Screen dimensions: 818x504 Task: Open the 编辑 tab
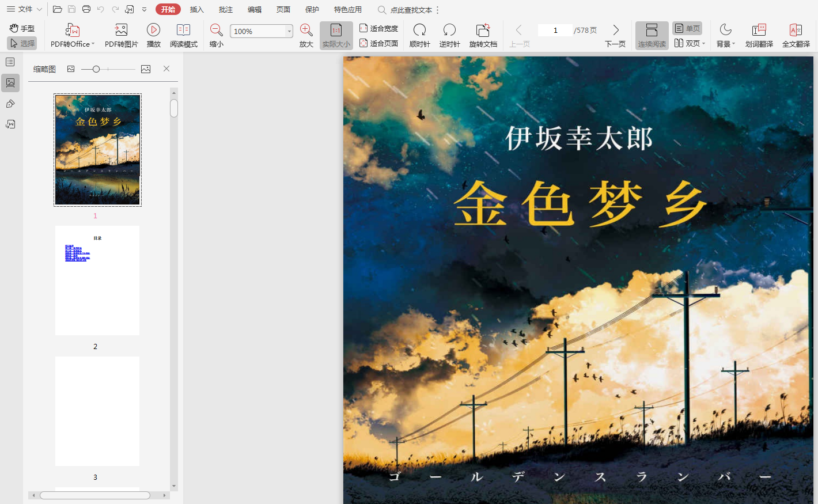point(255,9)
